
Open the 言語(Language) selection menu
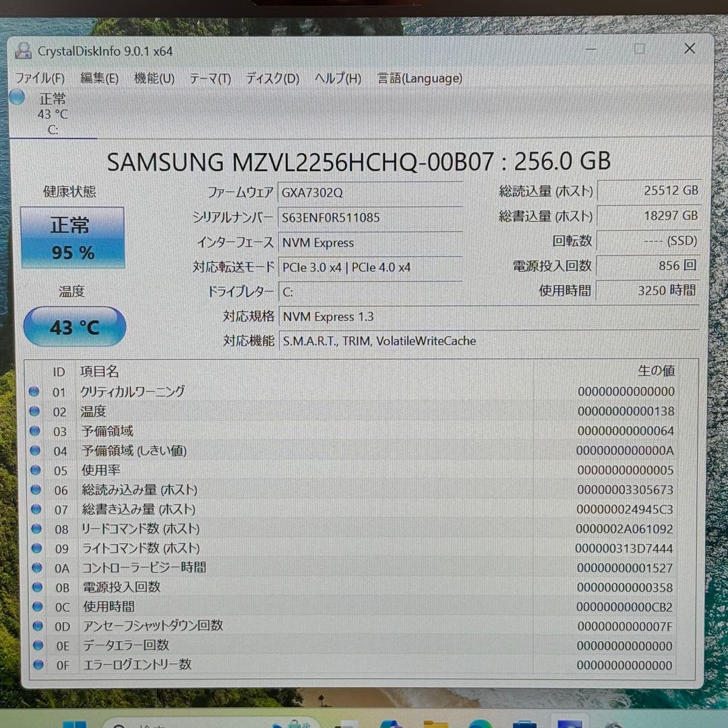pyautogui.click(x=419, y=78)
